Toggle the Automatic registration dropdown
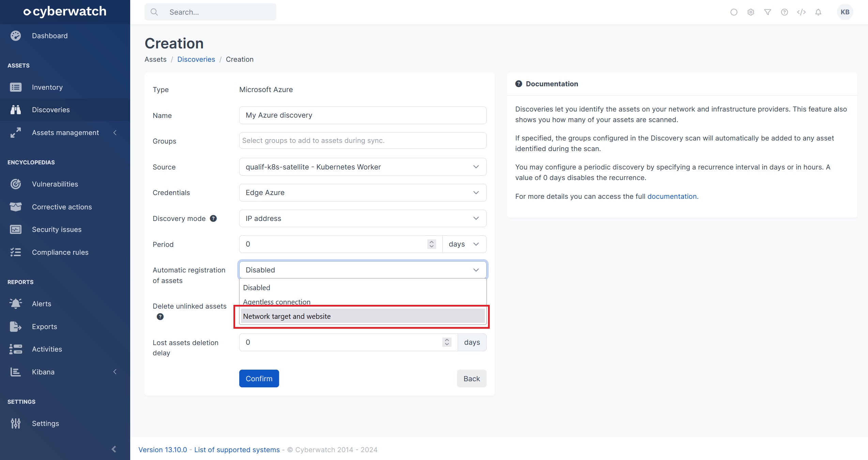Viewport: 868px width, 460px height. tap(363, 270)
